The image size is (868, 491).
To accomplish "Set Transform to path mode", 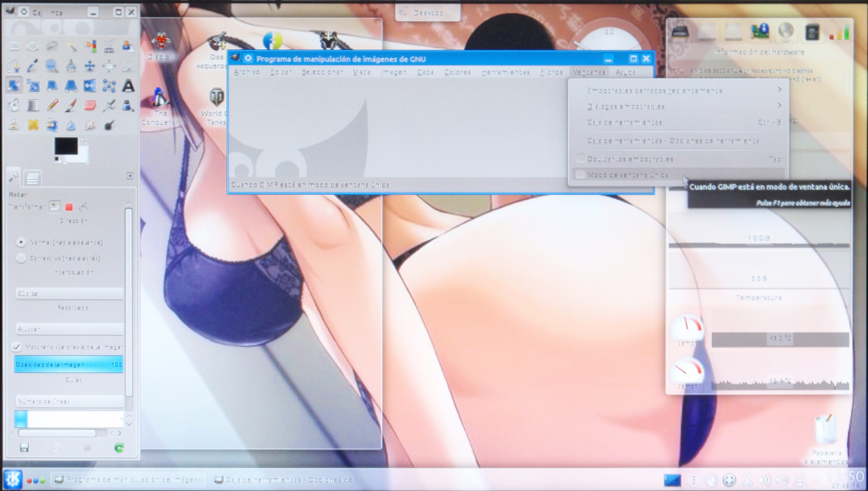I will (83, 206).
